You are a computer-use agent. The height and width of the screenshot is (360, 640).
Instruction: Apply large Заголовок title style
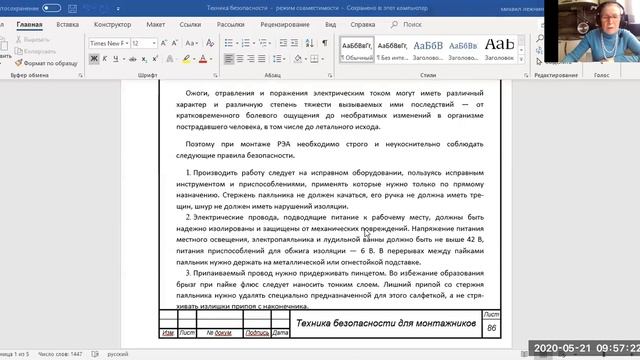499,49
